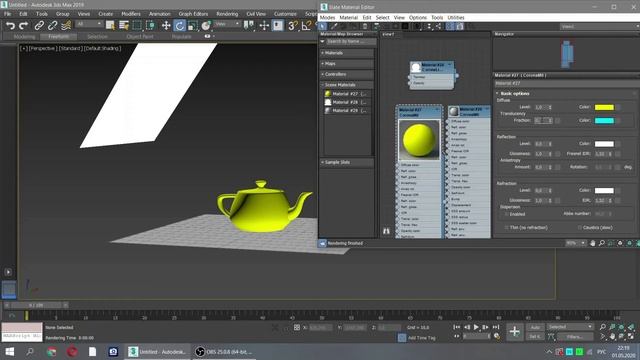
Task: Click the cyan Translucency color swatch
Action: coord(604,121)
